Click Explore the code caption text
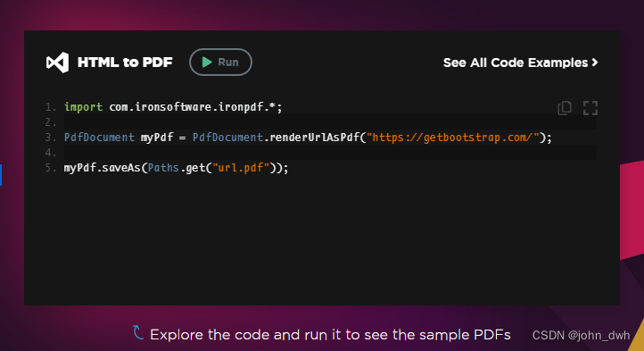Viewport: 644px width, 351px height. pyautogui.click(x=330, y=335)
